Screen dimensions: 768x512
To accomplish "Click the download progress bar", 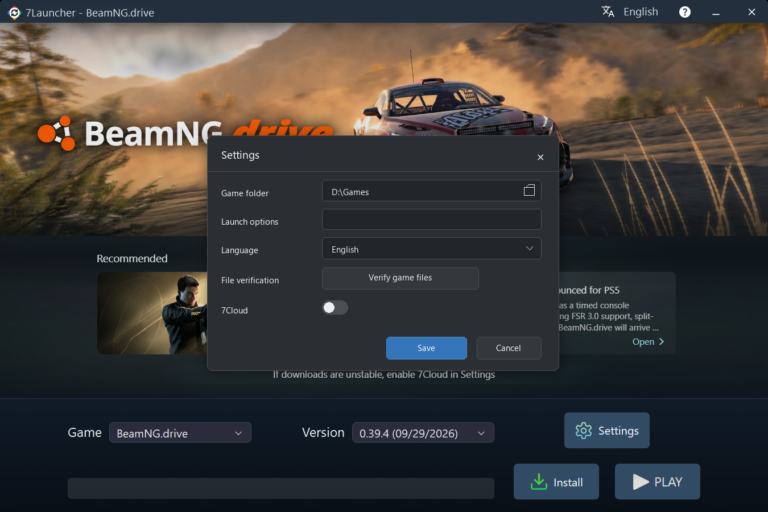I will tap(281, 488).
